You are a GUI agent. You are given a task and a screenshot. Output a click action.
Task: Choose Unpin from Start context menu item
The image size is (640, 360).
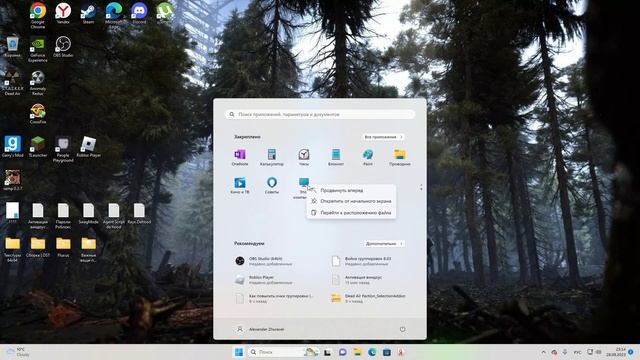click(x=351, y=201)
